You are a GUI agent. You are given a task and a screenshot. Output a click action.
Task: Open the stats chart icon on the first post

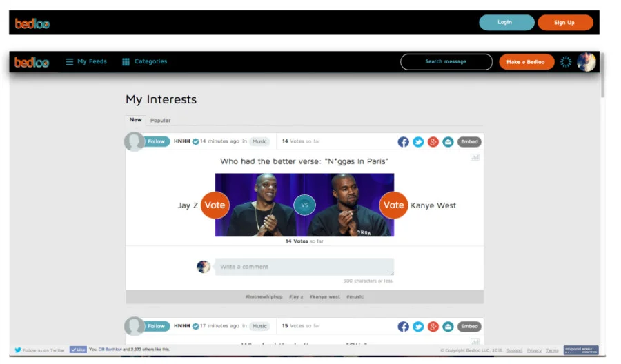tap(475, 157)
